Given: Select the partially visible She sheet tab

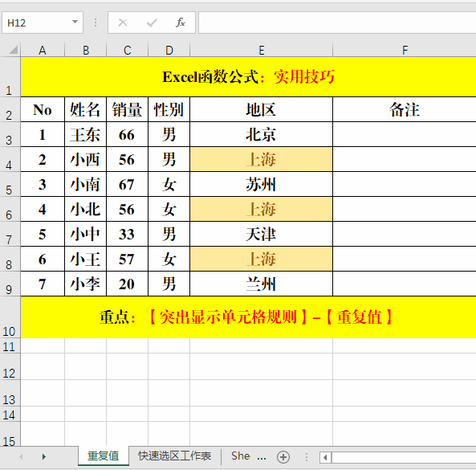Looking at the screenshot, I should point(241,456).
